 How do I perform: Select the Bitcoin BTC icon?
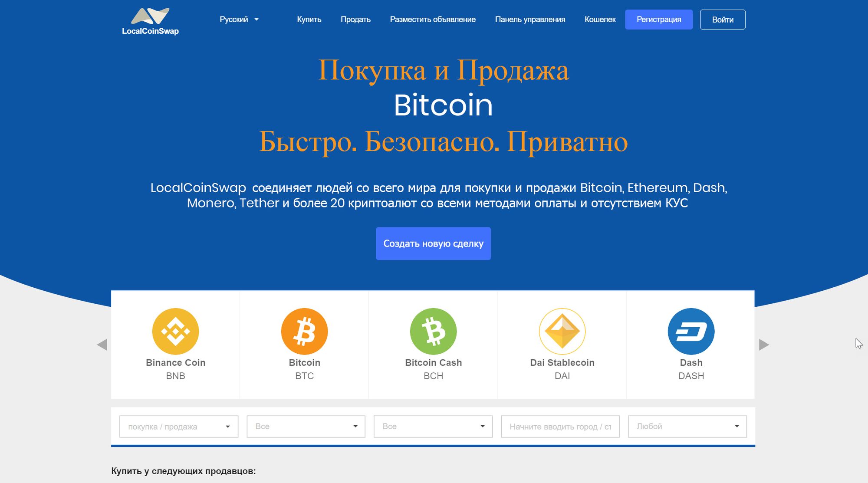click(x=305, y=331)
